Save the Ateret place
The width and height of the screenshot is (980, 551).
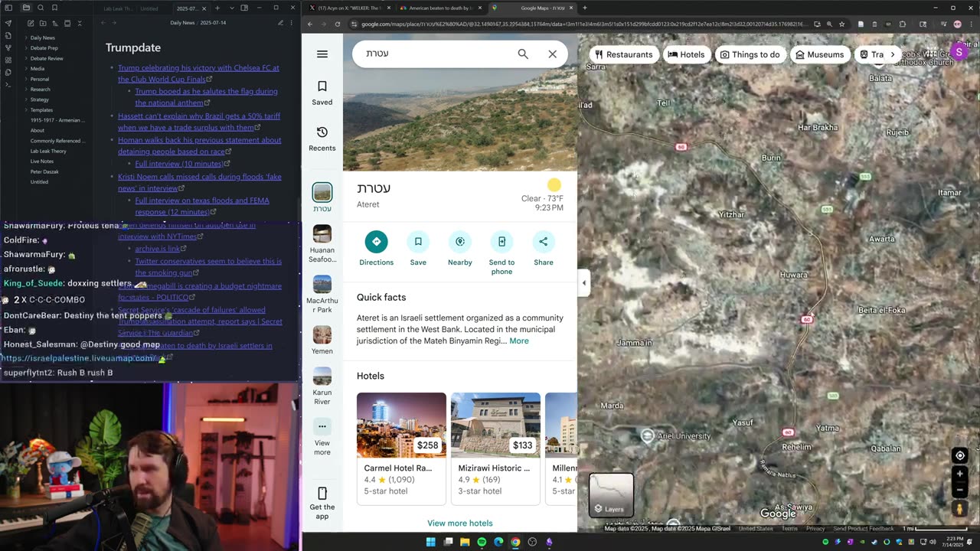click(418, 249)
